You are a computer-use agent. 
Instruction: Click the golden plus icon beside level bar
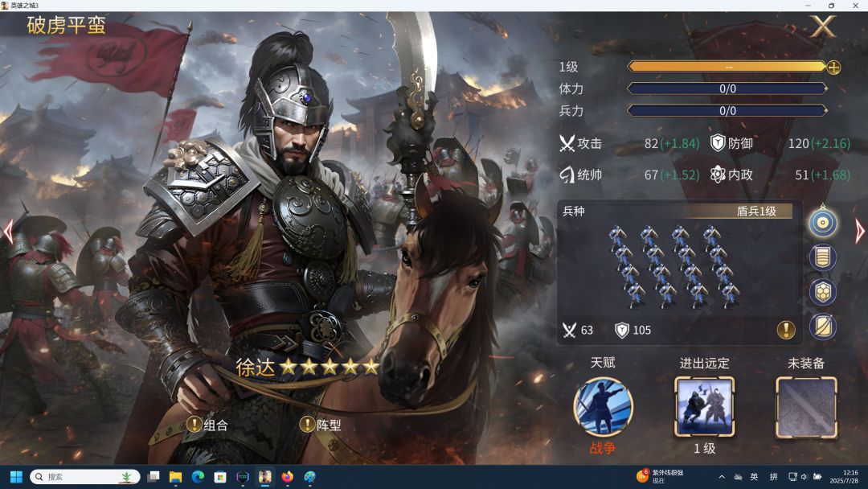(833, 68)
